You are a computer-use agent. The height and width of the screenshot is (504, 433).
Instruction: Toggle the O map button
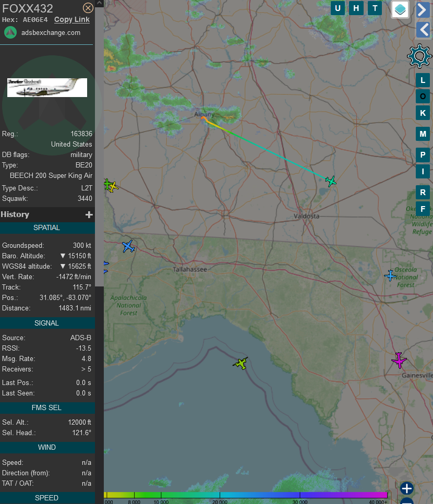[423, 97]
